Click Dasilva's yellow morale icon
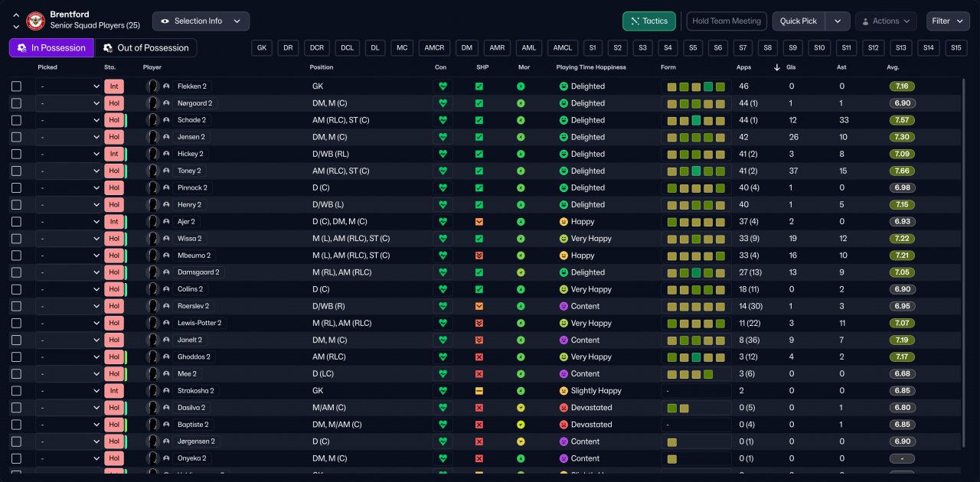Image resolution: width=980 pixels, height=482 pixels. tap(521, 408)
